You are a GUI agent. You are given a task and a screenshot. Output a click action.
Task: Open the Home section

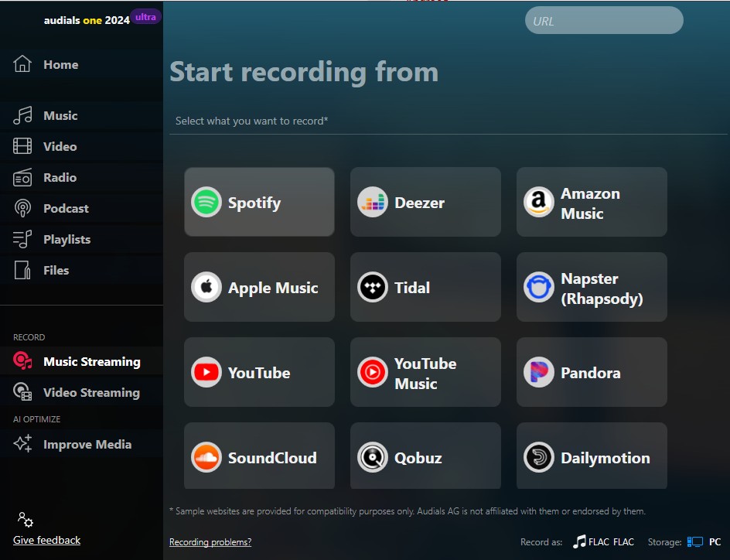point(81,64)
